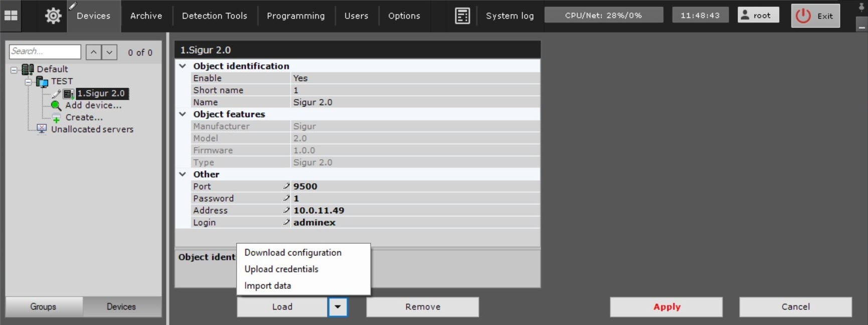Click the Unallocated servers monitor icon
Screen dimensions: 868x325
tap(42, 129)
